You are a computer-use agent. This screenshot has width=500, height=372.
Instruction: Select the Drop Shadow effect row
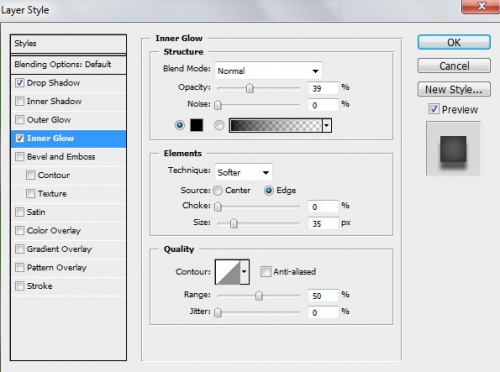point(68,83)
